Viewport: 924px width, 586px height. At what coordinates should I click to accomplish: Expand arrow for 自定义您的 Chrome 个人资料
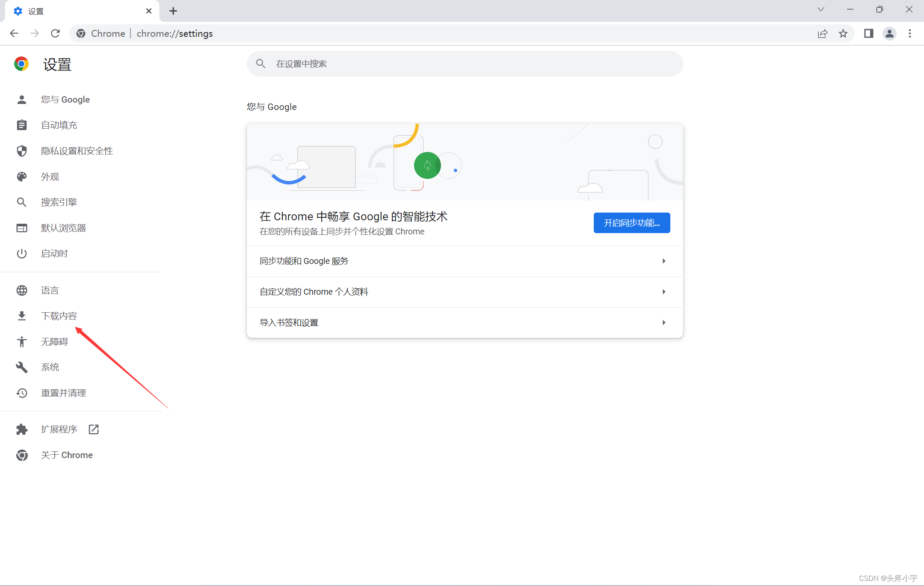tap(664, 292)
